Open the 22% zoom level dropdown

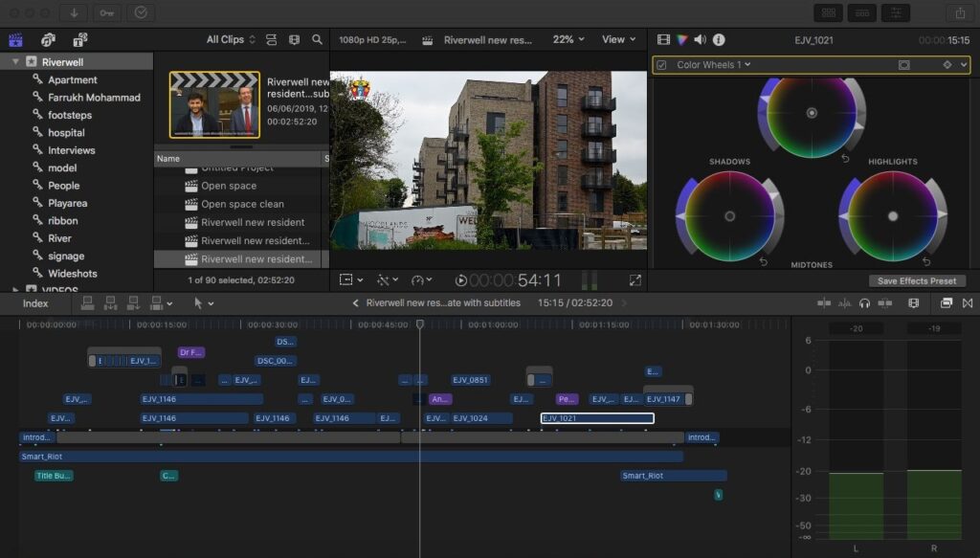click(568, 39)
